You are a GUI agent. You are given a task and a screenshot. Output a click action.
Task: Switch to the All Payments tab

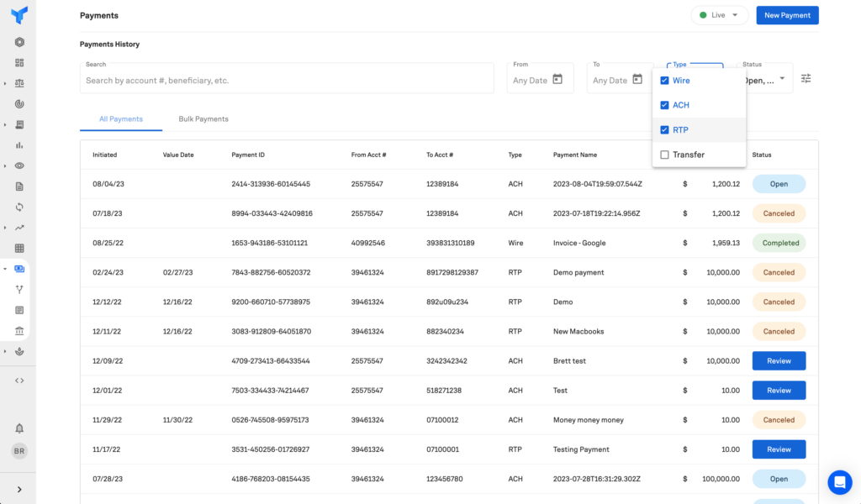click(x=121, y=119)
